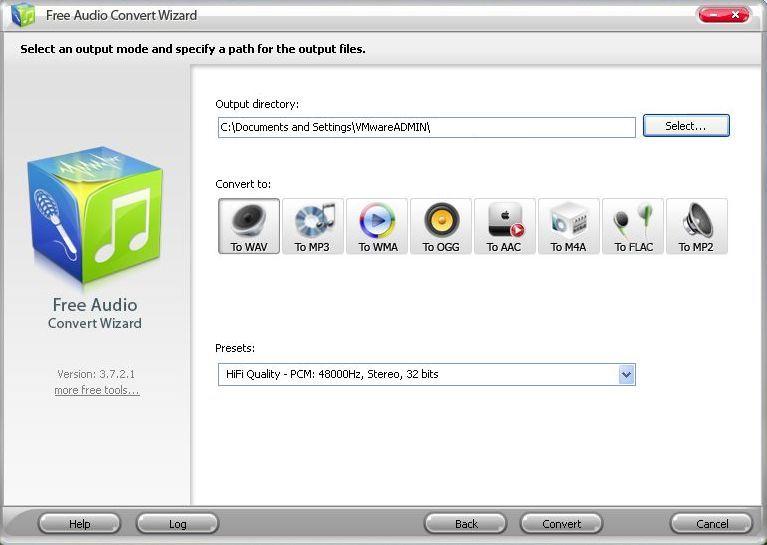Go Back to previous wizard step
767x545 pixels.
[x=466, y=524]
